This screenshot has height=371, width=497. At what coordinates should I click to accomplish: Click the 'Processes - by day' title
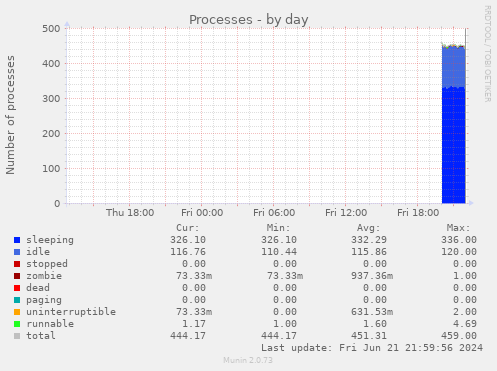coord(249,20)
